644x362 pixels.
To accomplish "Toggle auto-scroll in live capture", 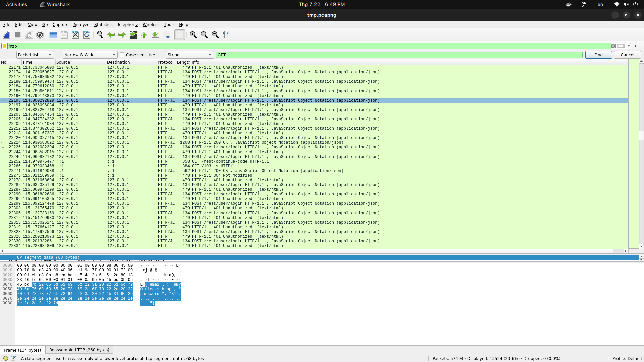I will 166,35.
